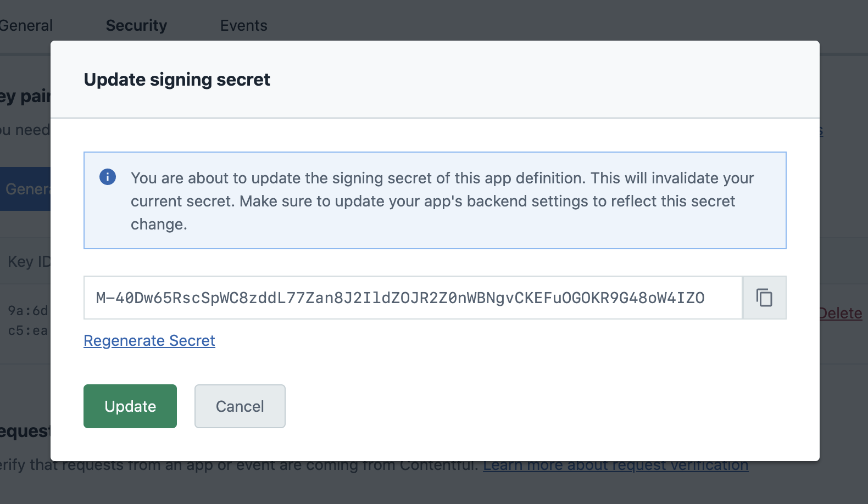Delete the key pair via the Delete link
This screenshot has height=504, width=868.
coord(840,313)
